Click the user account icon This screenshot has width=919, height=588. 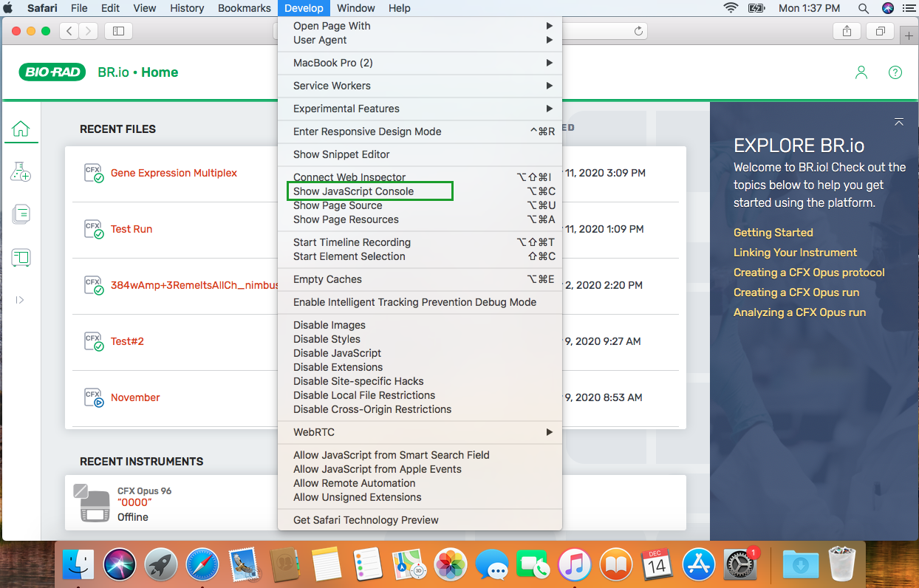861,72
